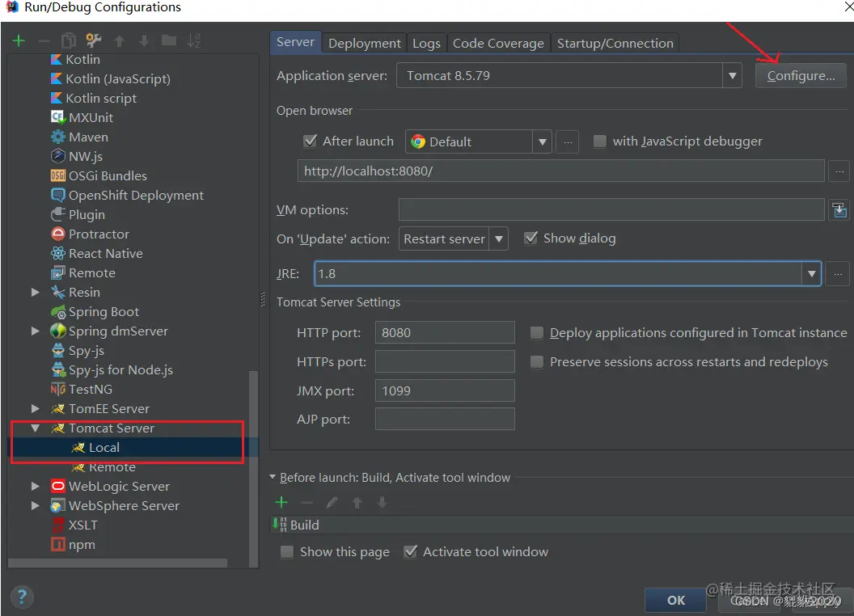The height and width of the screenshot is (616, 854).
Task: Open the JRE dropdown arrow
Action: point(811,273)
